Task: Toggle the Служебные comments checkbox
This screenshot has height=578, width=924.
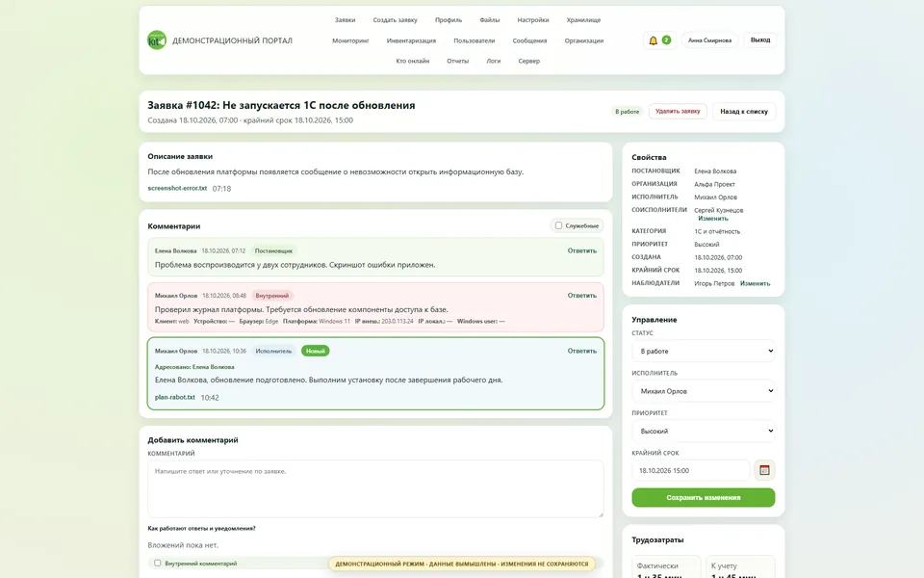Action: [558, 225]
